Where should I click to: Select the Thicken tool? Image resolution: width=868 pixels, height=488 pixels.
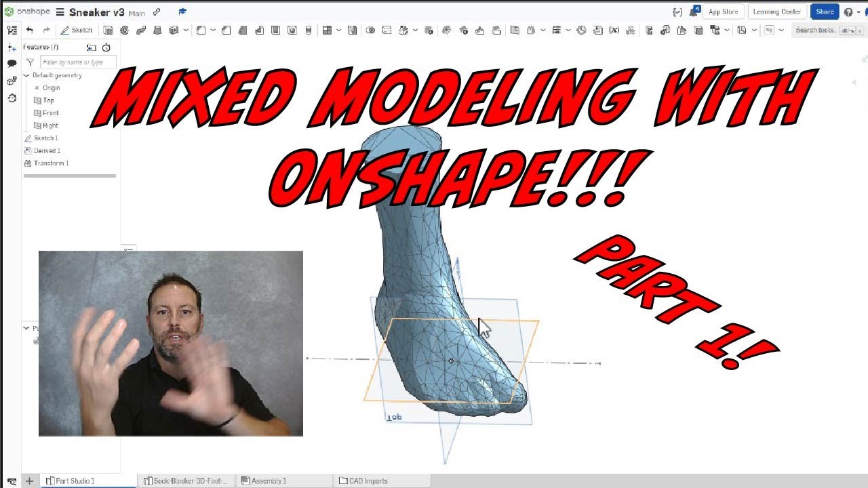[x=174, y=30]
